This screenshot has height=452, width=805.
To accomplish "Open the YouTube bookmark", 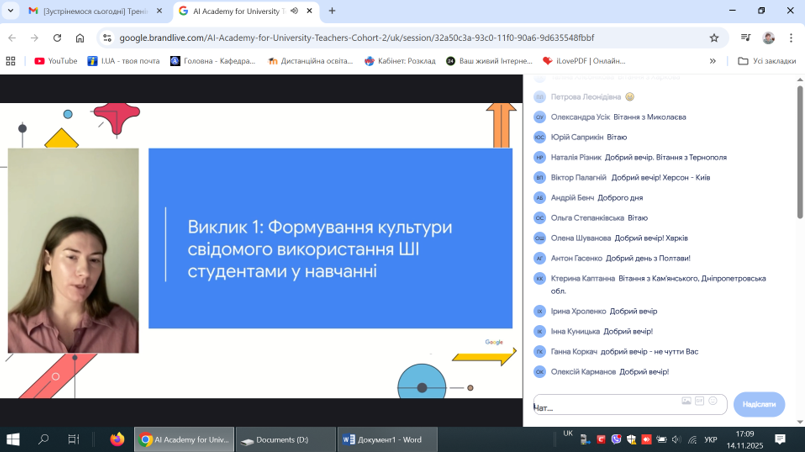I will 55,61.
